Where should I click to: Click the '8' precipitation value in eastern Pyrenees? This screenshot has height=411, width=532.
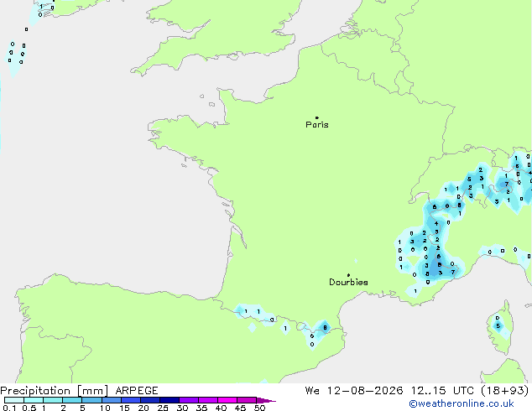[x=325, y=328]
